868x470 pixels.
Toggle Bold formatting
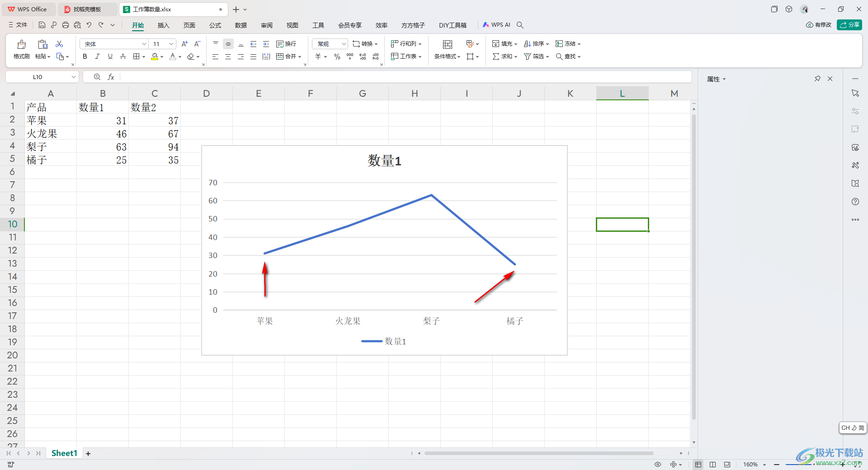85,56
